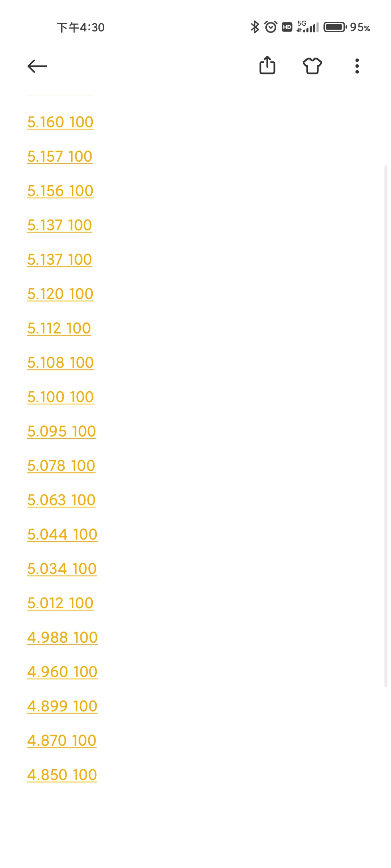Tap the alarm clock status icon
This screenshot has width=391, height=868.
[x=271, y=27]
